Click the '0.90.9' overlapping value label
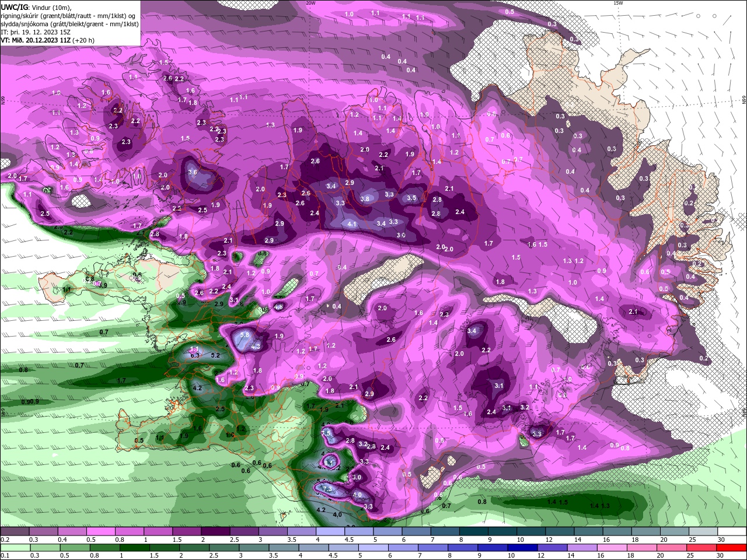 [30, 402]
